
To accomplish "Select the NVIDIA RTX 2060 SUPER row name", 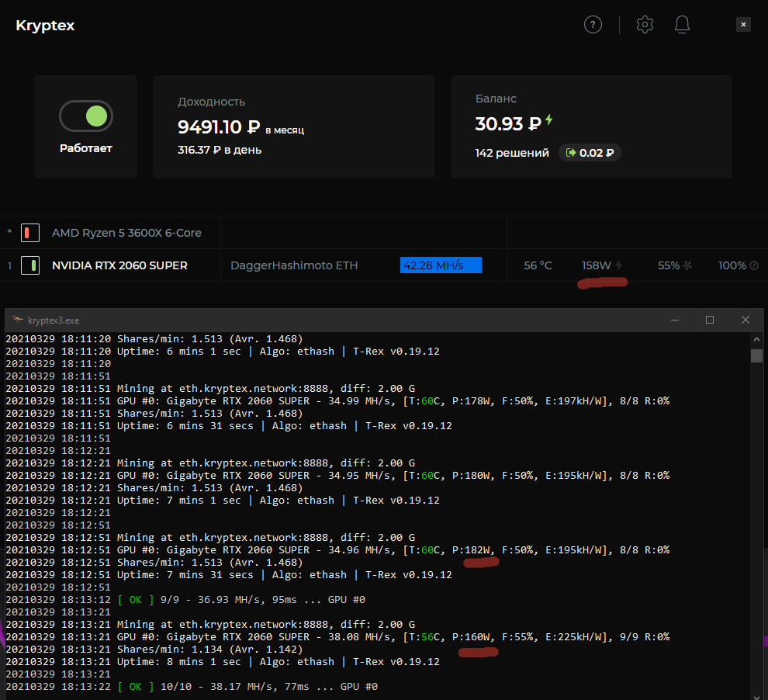I will 119,265.
